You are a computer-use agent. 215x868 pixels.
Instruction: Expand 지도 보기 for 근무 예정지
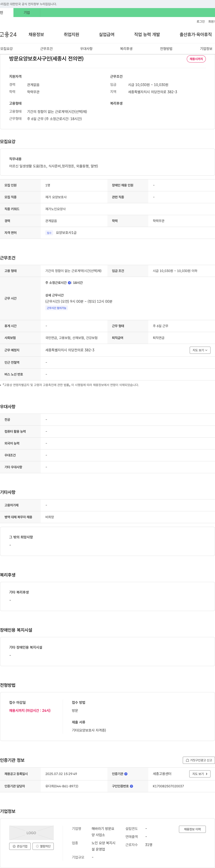tap(200, 350)
